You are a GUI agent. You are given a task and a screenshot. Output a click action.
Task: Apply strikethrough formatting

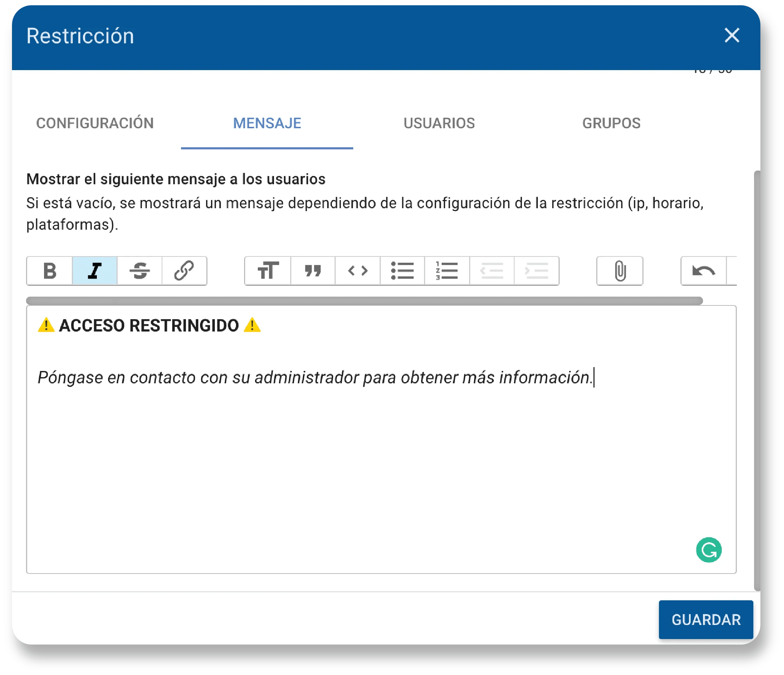tap(139, 271)
